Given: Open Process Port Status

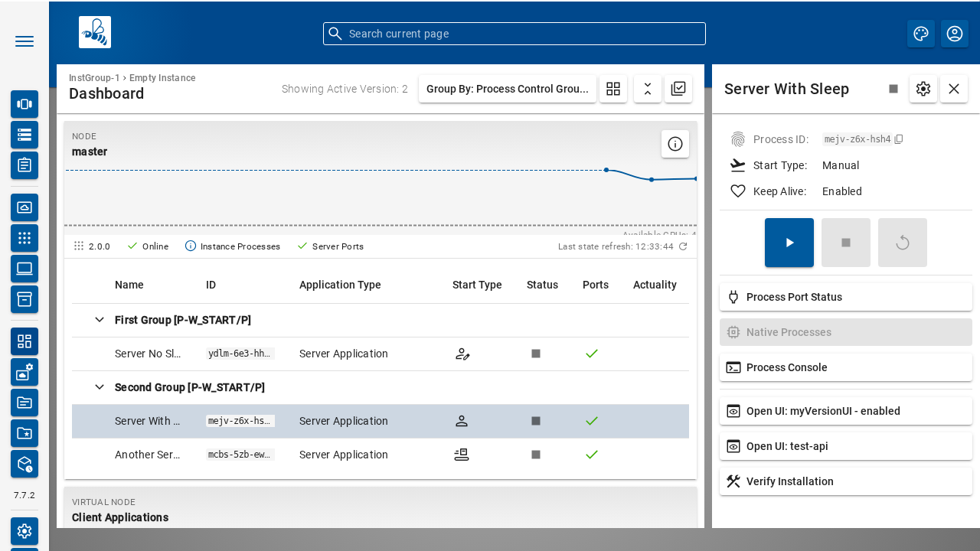Looking at the screenshot, I should (846, 297).
